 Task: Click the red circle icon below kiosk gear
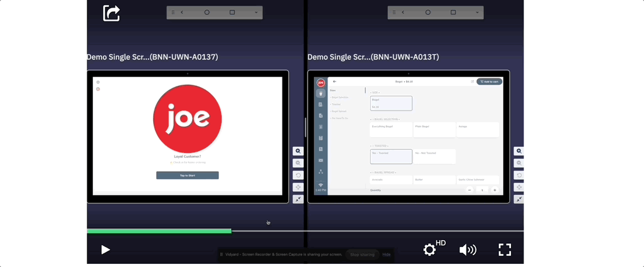98,89
